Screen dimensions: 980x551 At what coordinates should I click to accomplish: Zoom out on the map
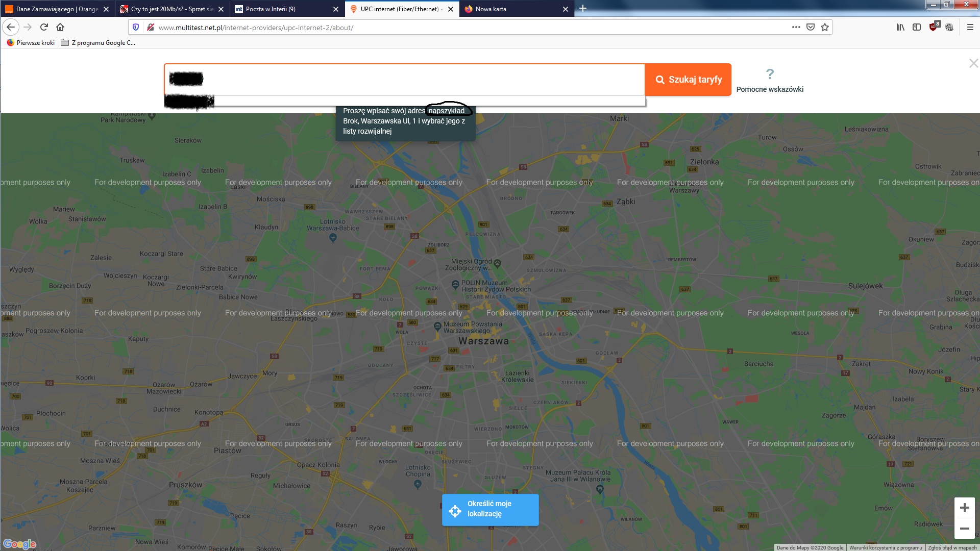[964, 529]
